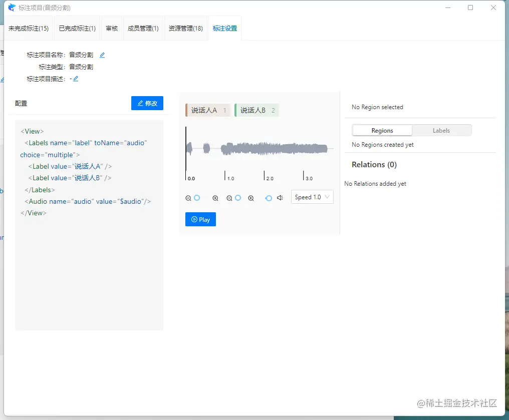The height and width of the screenshot is (420, 509).
Task: Click the 标注类型: 音频分割 text
Action: click(x=66, y=67)
